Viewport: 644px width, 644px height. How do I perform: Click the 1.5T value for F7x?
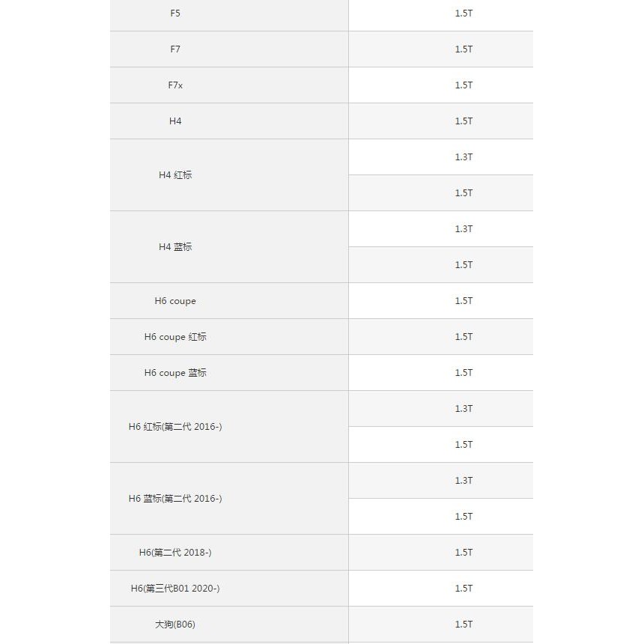coord(464,85)
